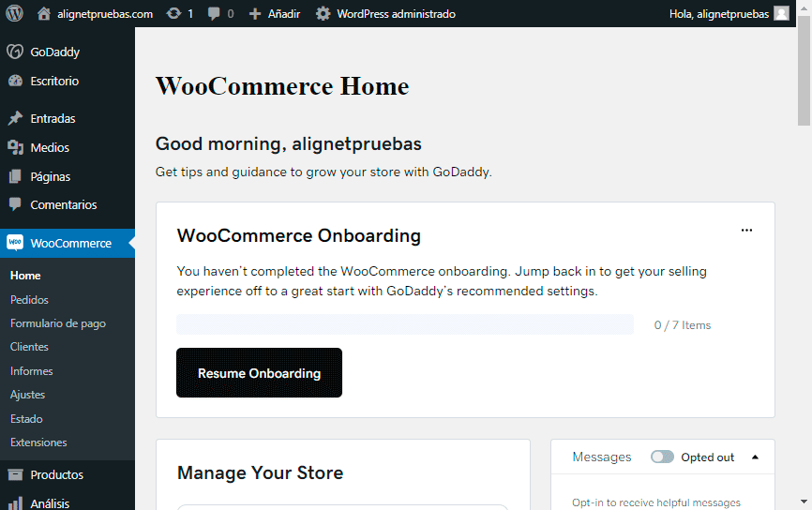812x510 pixels.
Task: Click the onboarding progress bar
Action: 405,325
